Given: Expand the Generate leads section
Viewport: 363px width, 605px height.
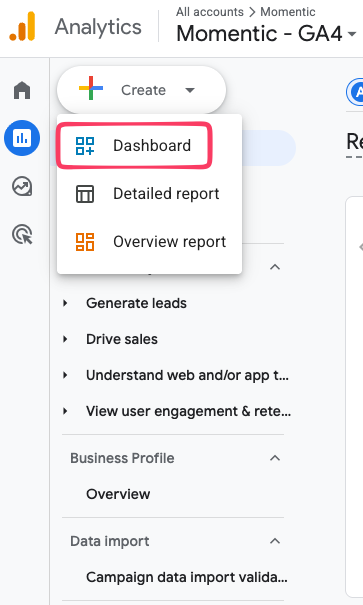Looking at the screenshot, I should [x=65, y=303].
